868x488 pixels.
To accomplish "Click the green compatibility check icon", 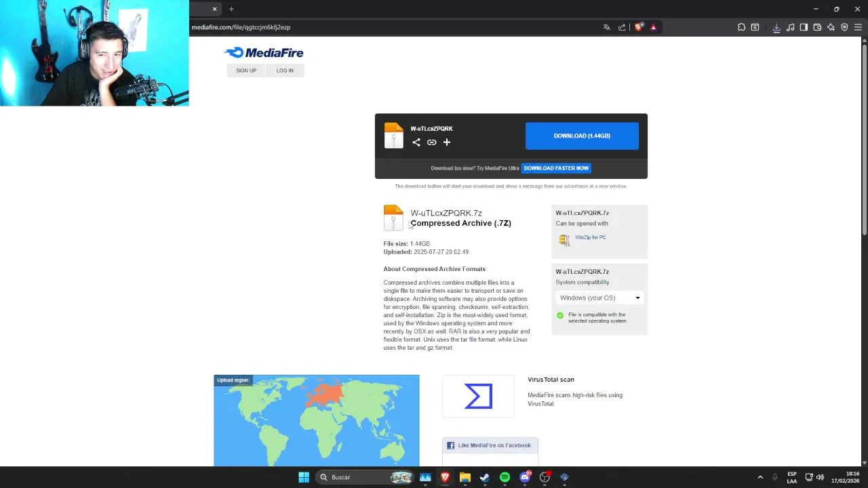I will (x=560, y=315).
